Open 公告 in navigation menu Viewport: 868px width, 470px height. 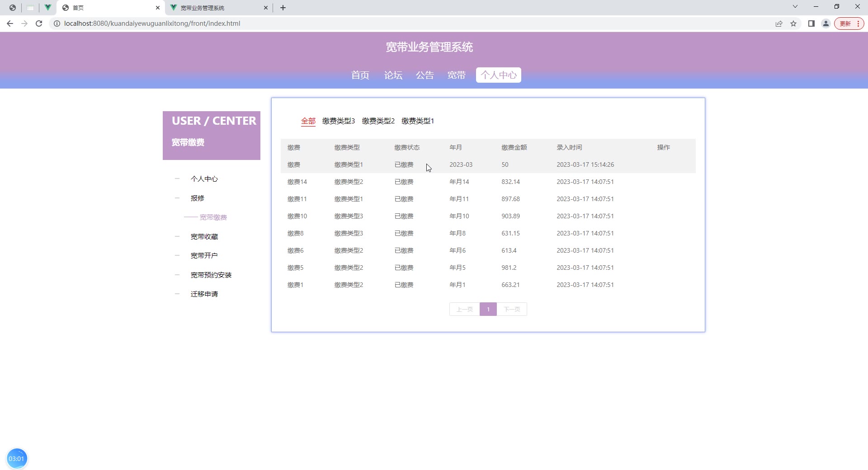pyautogui.click(x=425, y=75)
